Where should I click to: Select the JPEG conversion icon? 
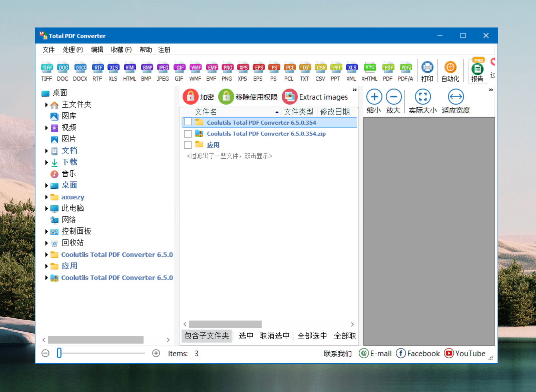point(163,71)
